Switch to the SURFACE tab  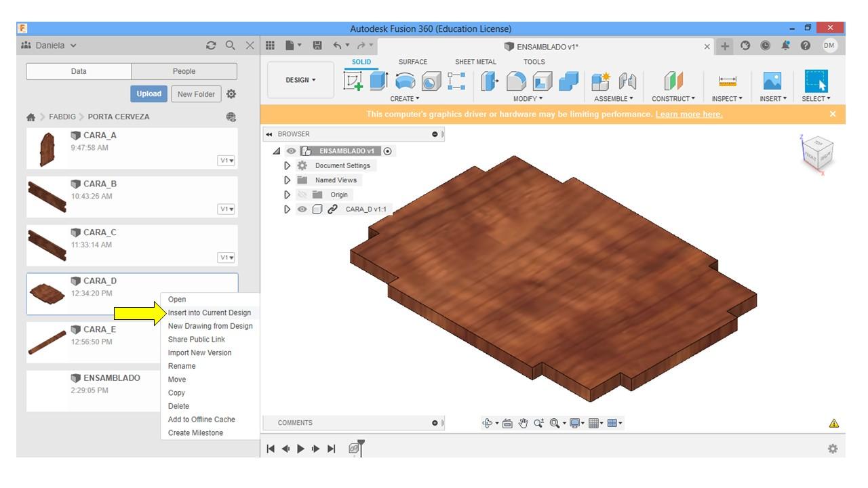413,62
